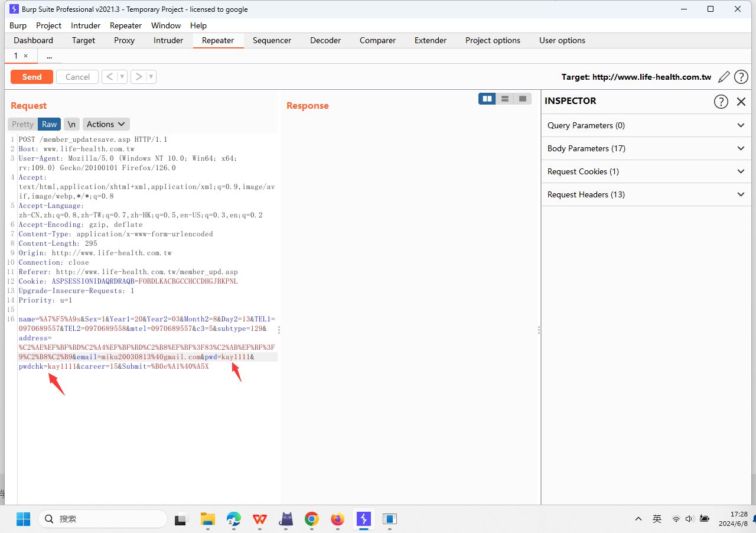Open the cat icon app on taskbar
Viewport: 756px width, 533px height.
(x=286, y=519)
